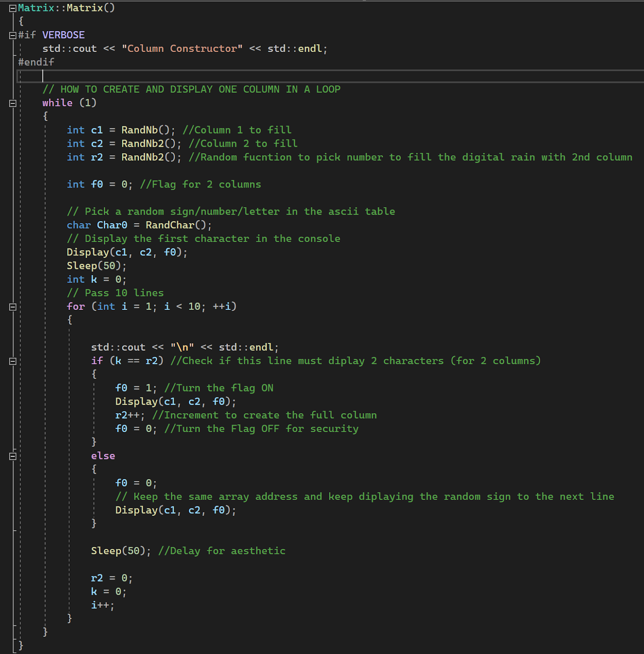Click the "r2 = 0;" assignment
Viewport: 644px width, 654px height.
[x=112, y=578]
